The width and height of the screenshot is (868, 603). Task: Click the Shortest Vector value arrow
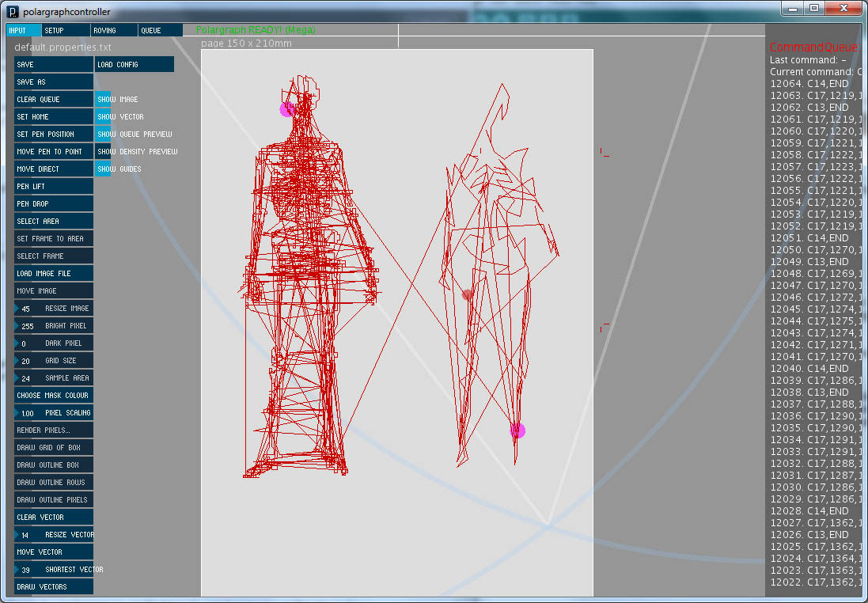[17, 569]
